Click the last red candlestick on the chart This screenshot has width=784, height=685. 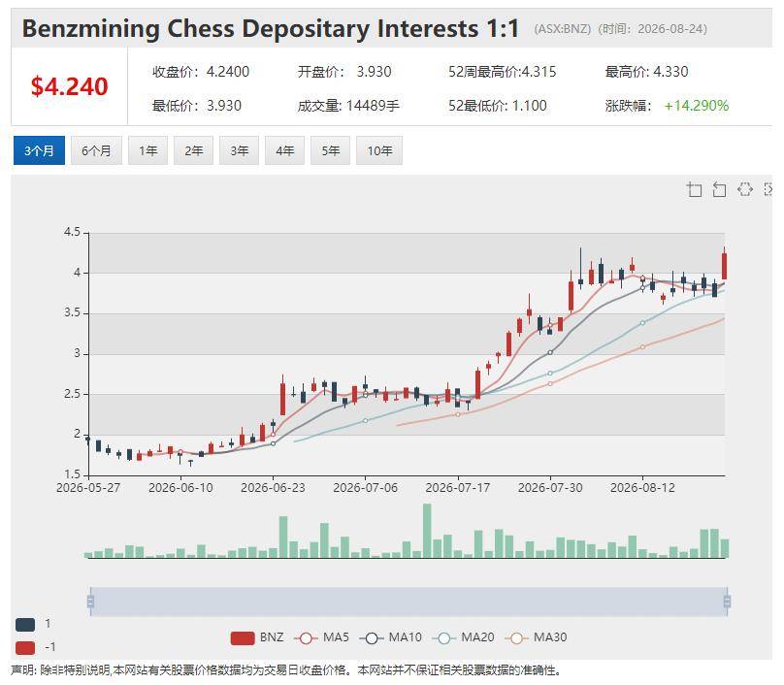[x=724, y=266]
